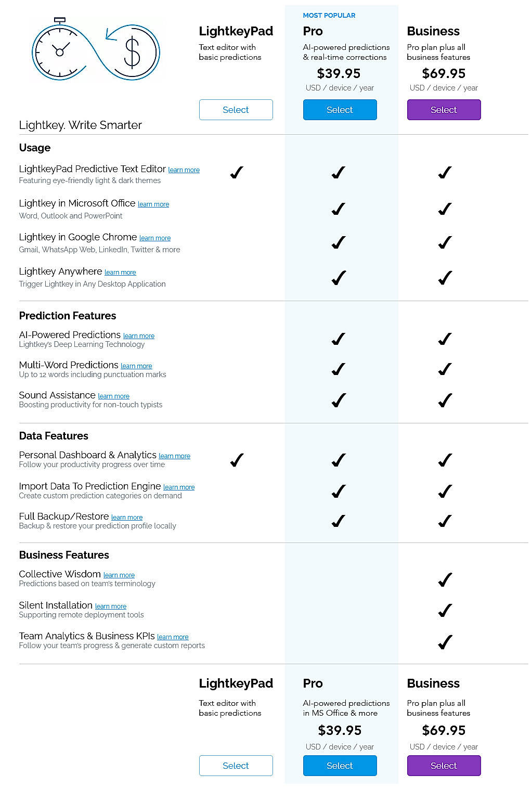Click the MOST POPULAR label above Pro
The width and height of the screenshot is (532, 801).
click(329, 15)
